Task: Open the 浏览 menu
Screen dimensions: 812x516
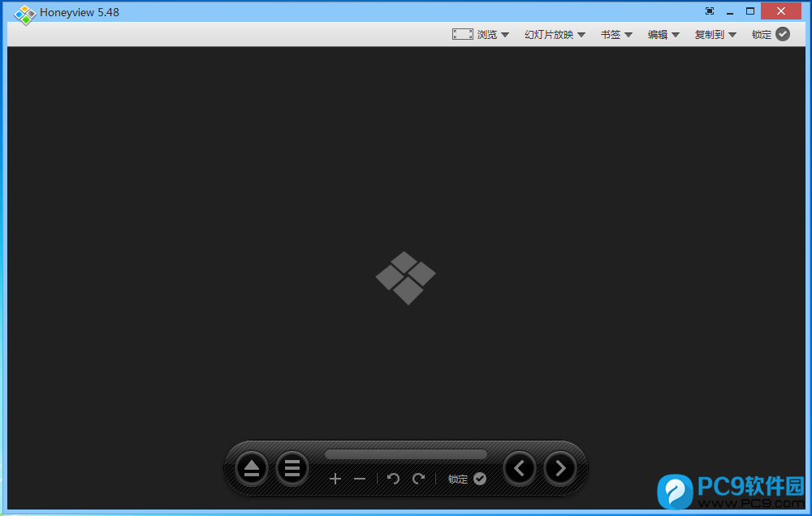Action: (x=486, y=35)
